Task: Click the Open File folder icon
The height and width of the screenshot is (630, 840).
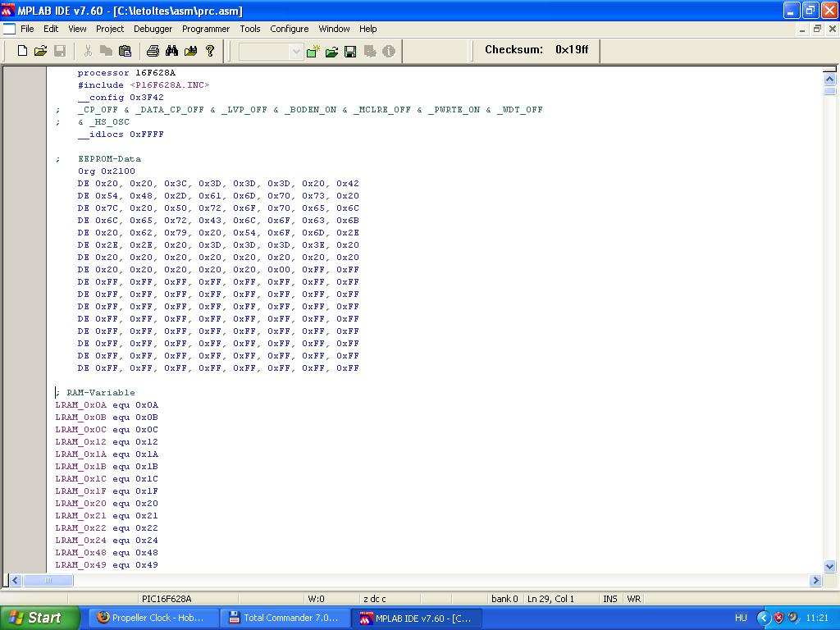Action: 40,51
